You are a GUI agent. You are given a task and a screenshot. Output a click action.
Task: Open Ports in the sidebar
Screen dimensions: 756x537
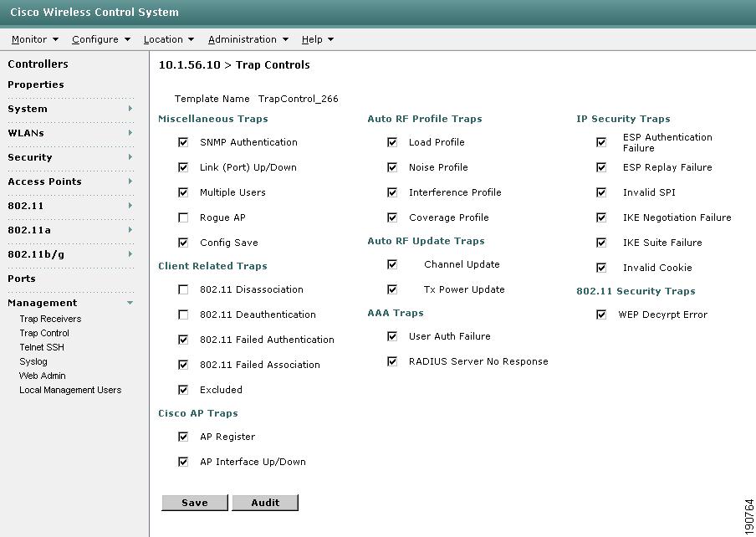click(22, 279)
